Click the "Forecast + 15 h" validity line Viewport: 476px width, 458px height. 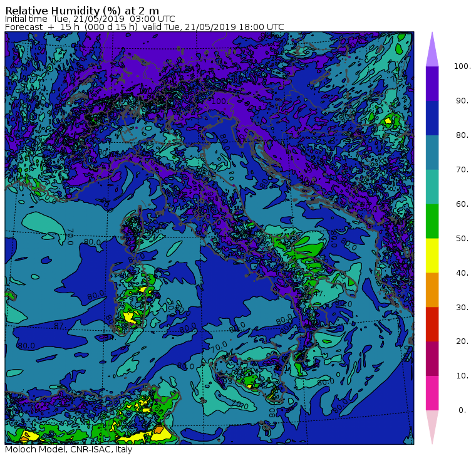[145, 27]
